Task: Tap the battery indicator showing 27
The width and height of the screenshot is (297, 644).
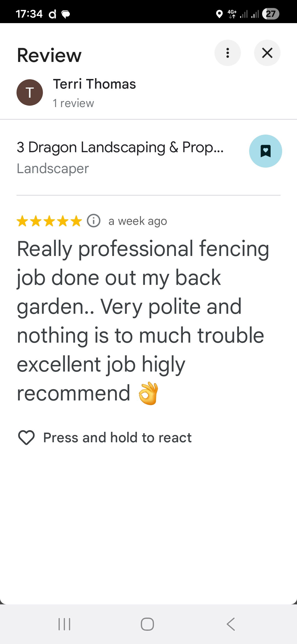Action: 271,14
